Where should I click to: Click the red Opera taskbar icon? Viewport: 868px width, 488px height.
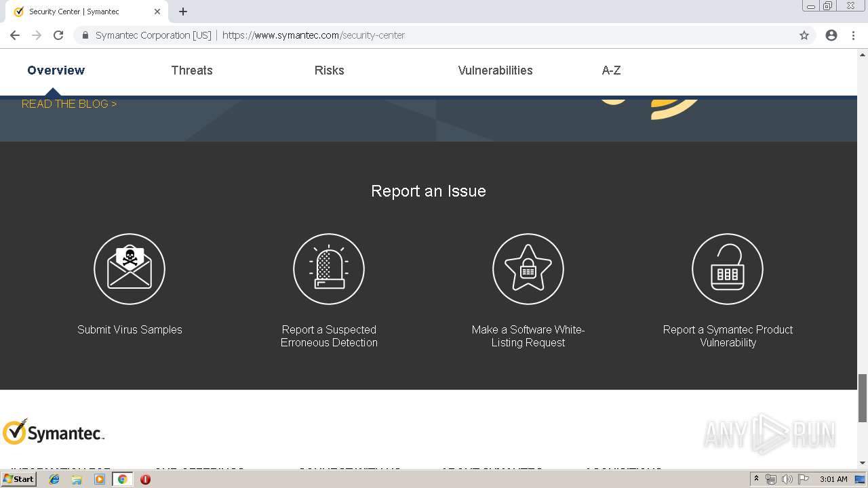[145, 479]
